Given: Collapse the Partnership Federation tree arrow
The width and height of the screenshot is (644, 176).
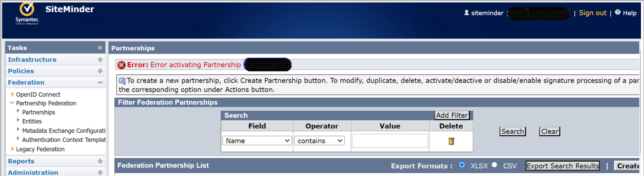Looking at the screenshot, I should [12, 103].
